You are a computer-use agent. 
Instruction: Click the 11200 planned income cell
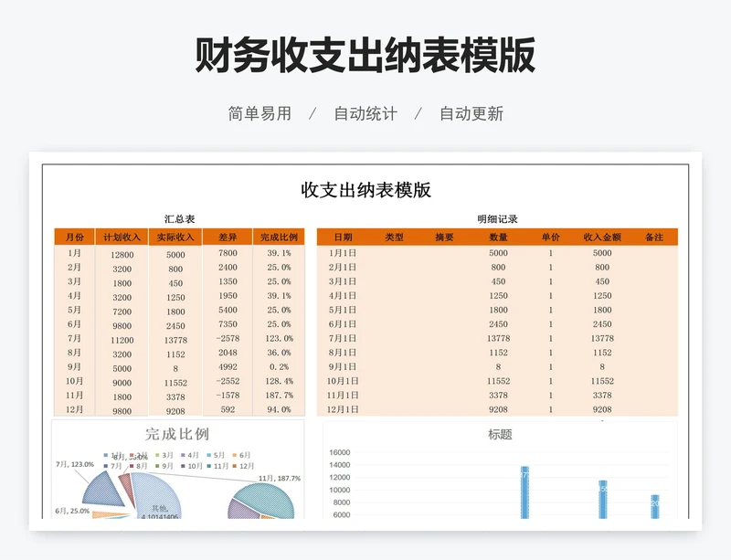point(122,340)
